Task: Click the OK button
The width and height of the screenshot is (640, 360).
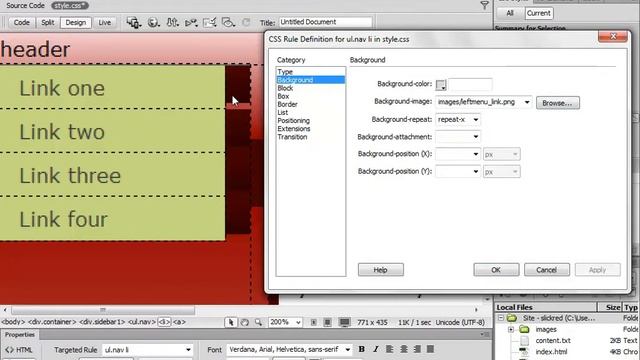Action: tap(496, 270)
